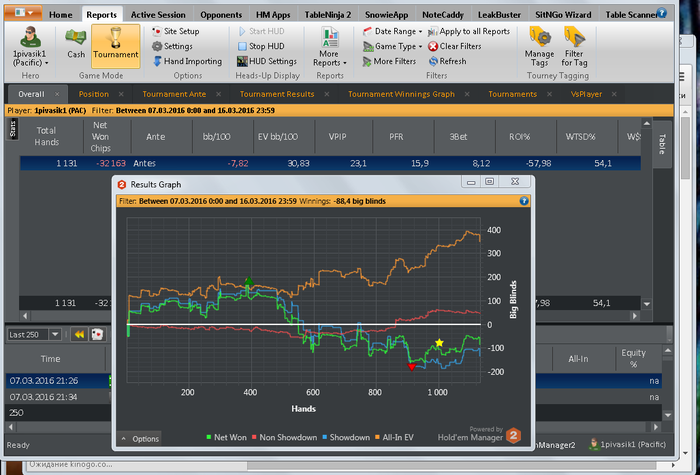
Task: Click Clear Filters
Action: tap(454, 46)
